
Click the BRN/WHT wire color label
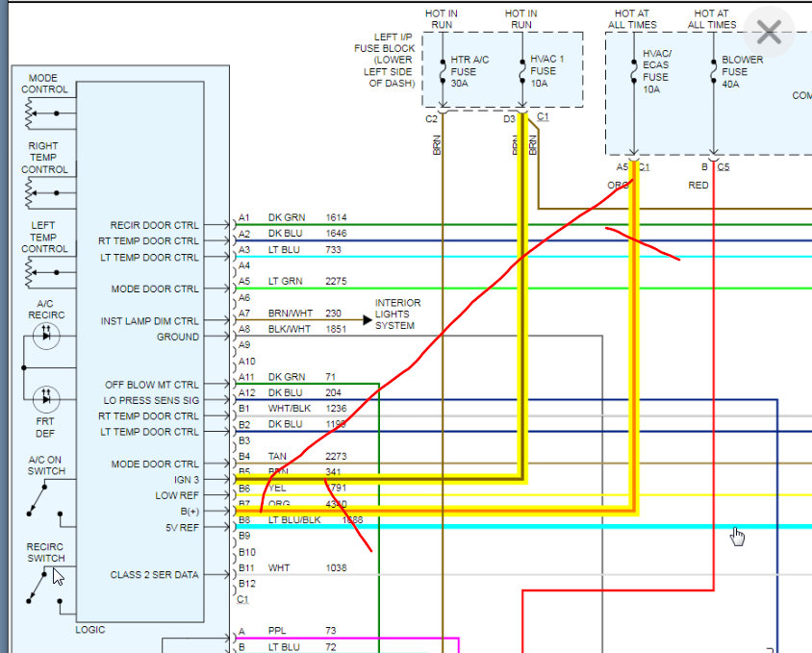(x=291, y=314)
